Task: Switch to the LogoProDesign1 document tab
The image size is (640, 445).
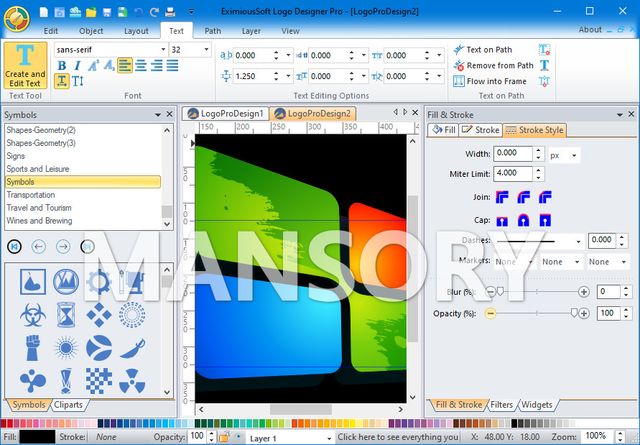Action: tap(225, 114)
